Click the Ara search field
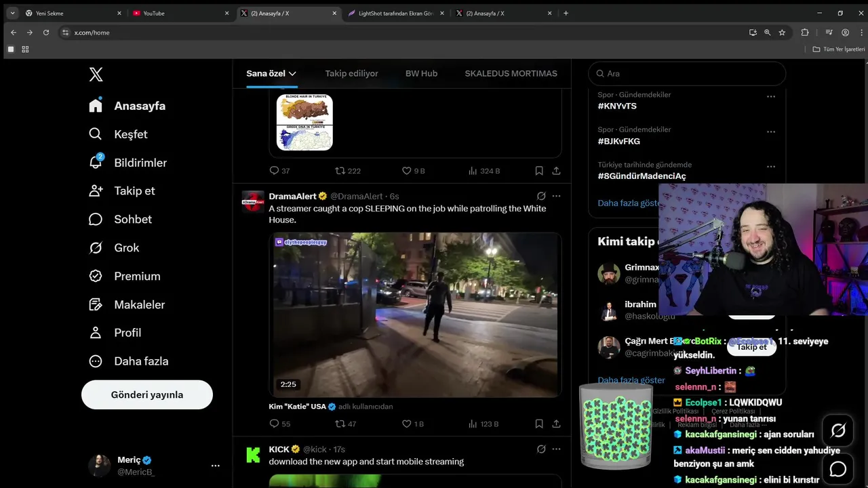The image size is (868, 488). [687, 73]
